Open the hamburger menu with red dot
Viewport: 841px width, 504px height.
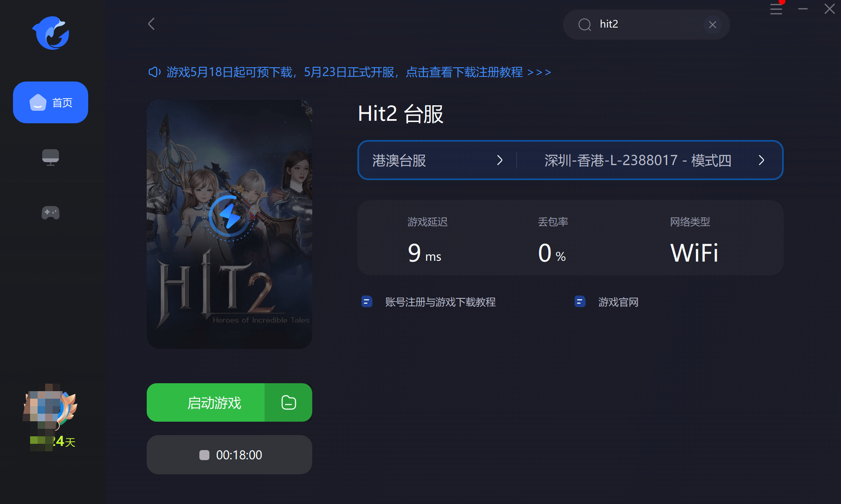pyautogui.click(x=776, y=9)
